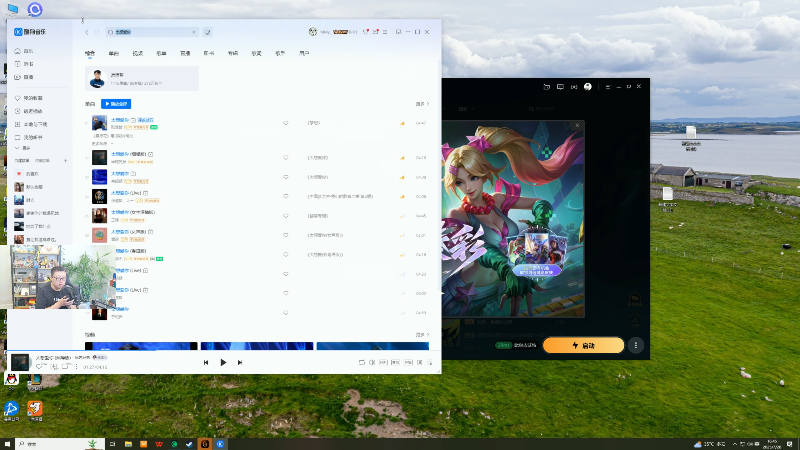
Task: Play the current song in player bar
Action: coord(223,362)
